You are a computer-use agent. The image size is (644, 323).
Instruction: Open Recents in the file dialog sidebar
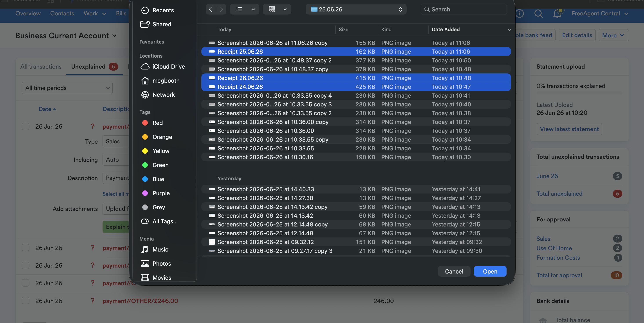(157, 10)
